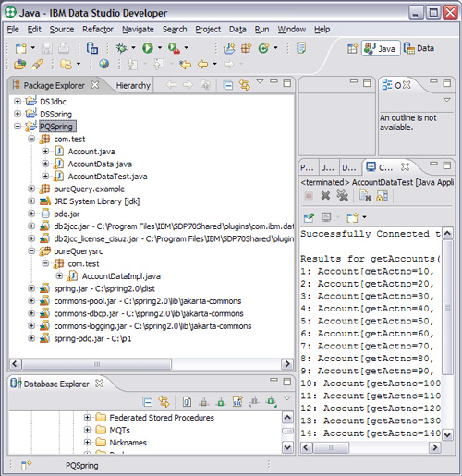Click the globe web browser icon
This screenshot has width=462, height=476.
pyautogui.click(x=104, y=64)
